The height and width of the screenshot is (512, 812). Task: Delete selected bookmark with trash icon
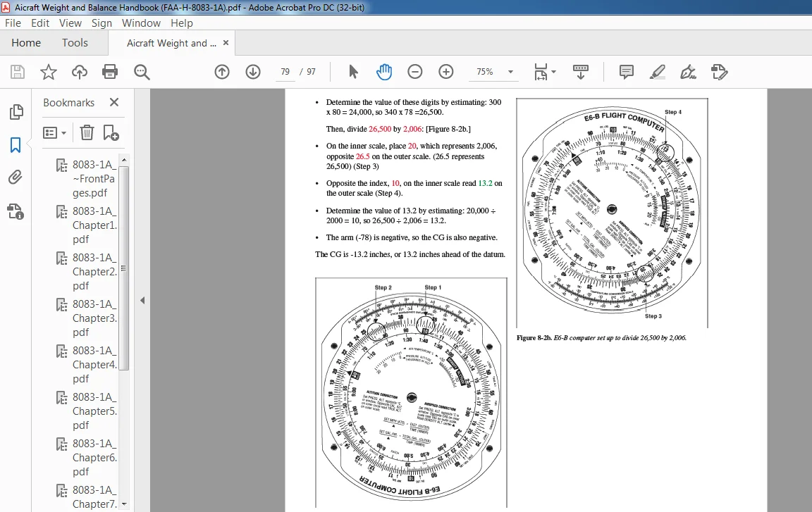(x=87, y=133)
